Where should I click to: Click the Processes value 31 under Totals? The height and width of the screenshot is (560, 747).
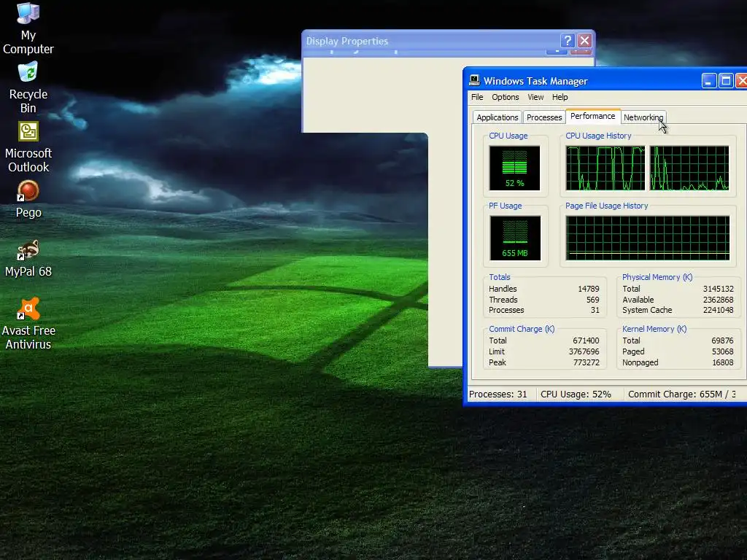[x=595, y=310]
